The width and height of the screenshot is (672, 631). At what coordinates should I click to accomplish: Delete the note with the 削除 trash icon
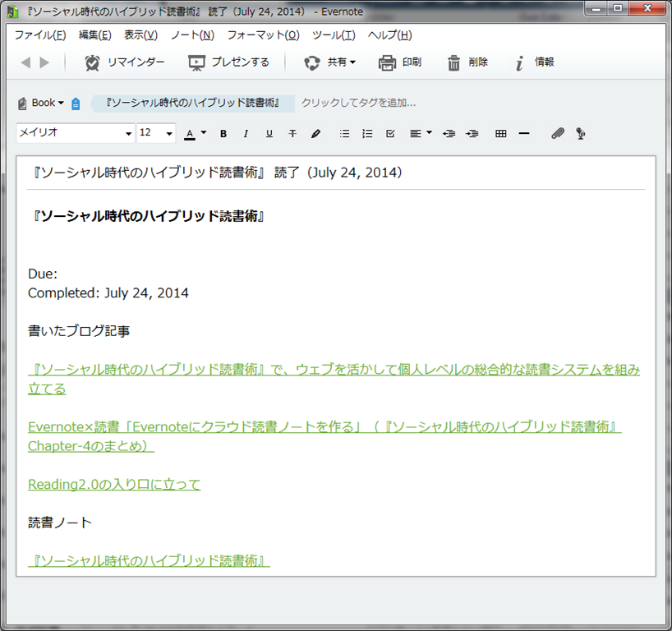pos(467,62)
